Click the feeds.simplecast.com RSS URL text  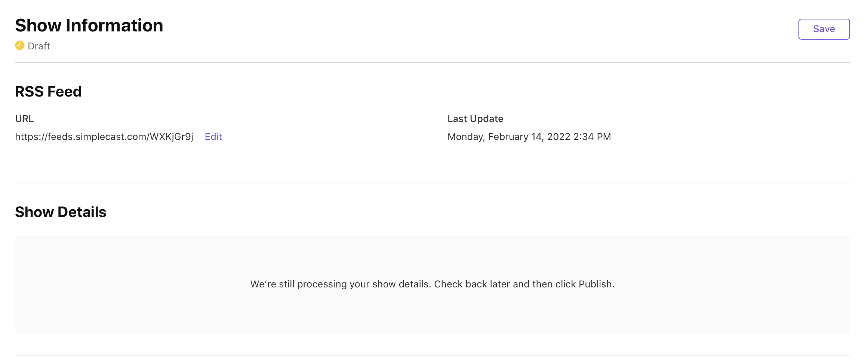point(104,137)
